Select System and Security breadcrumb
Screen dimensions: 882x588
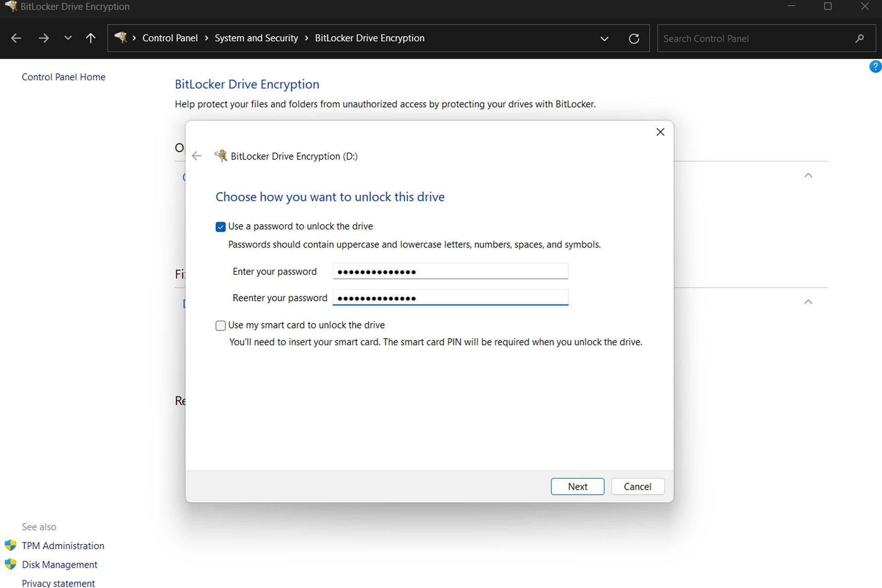(257, 38)
